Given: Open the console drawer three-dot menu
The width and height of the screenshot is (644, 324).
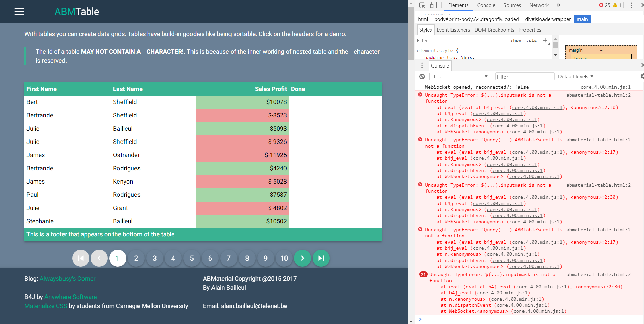Looking at the screenshot, I should coord(422,65).
